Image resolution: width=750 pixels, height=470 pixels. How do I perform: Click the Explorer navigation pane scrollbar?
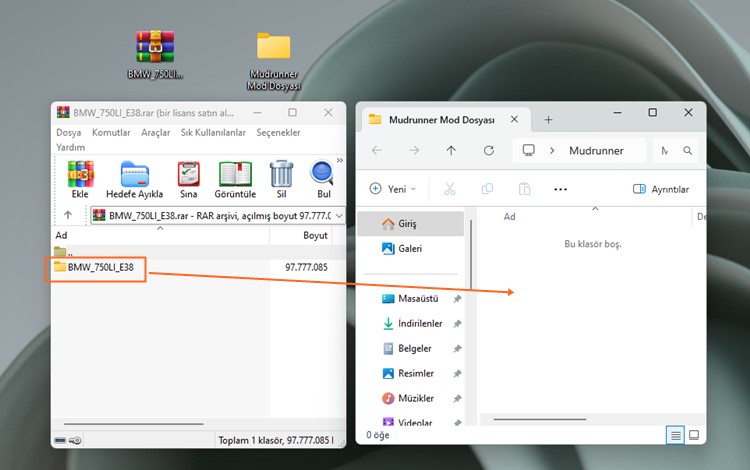pyautogui.click(x=471, y=255)
